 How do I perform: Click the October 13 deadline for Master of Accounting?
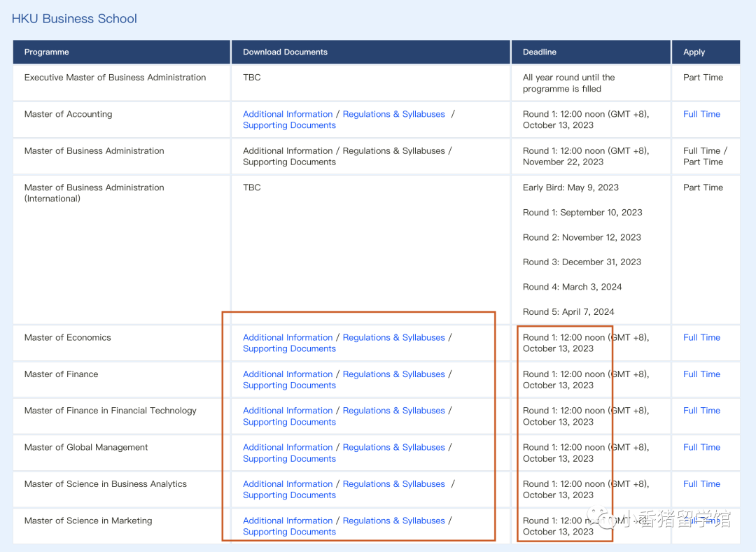click(586, 120)
